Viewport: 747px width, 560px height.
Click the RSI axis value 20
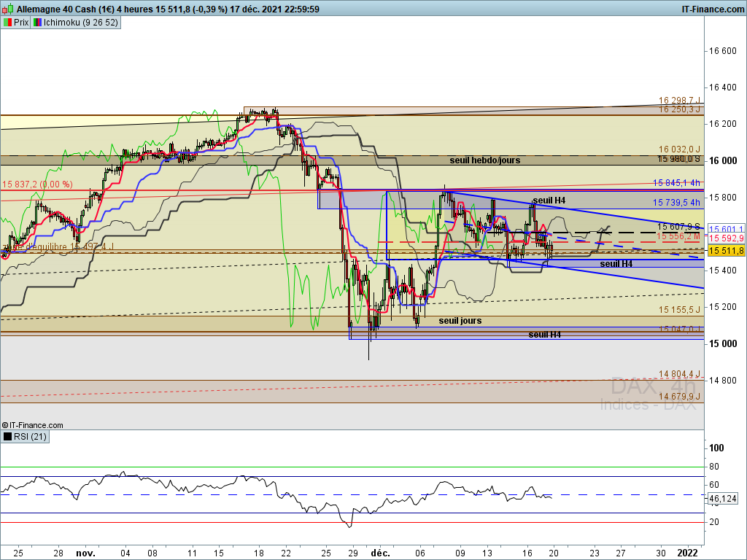tap(714, 522)
